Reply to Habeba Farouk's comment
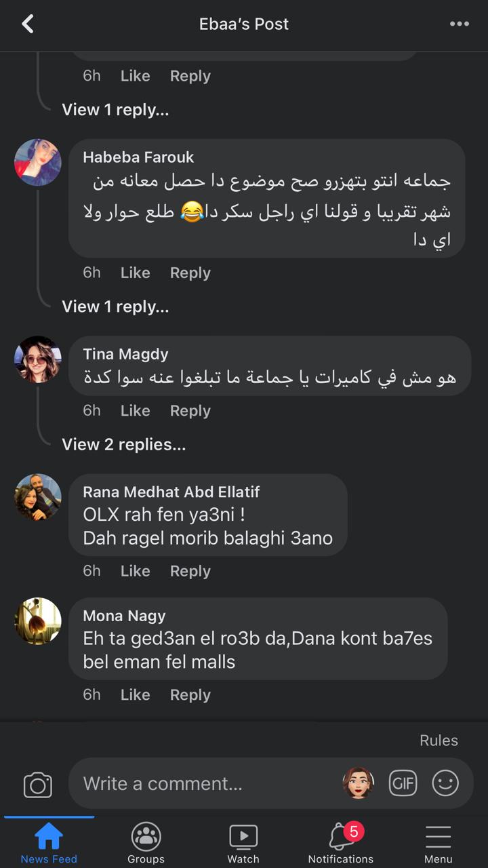Image resolution: width=488 pixels, height=868 pixels. point(190,273)
